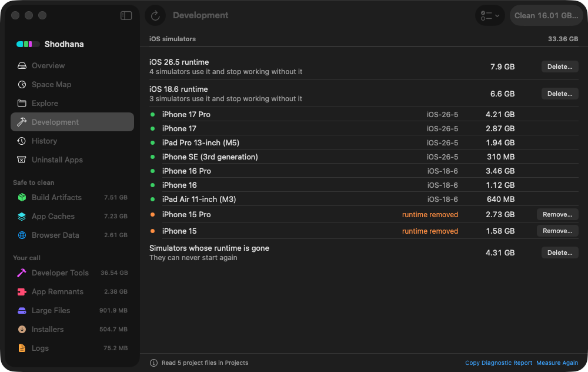
Task: Go to Space Map
Action: [72, 84]
